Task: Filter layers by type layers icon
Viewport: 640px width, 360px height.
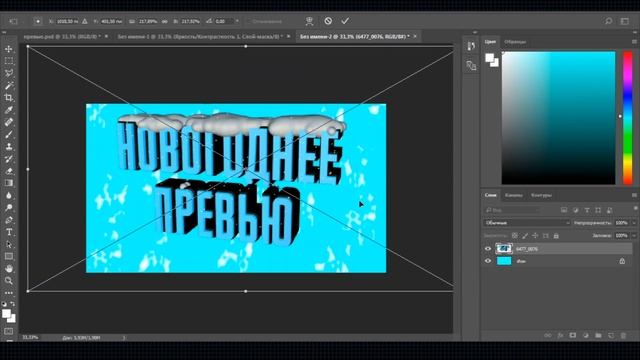Action: click(x=587, y=210)
